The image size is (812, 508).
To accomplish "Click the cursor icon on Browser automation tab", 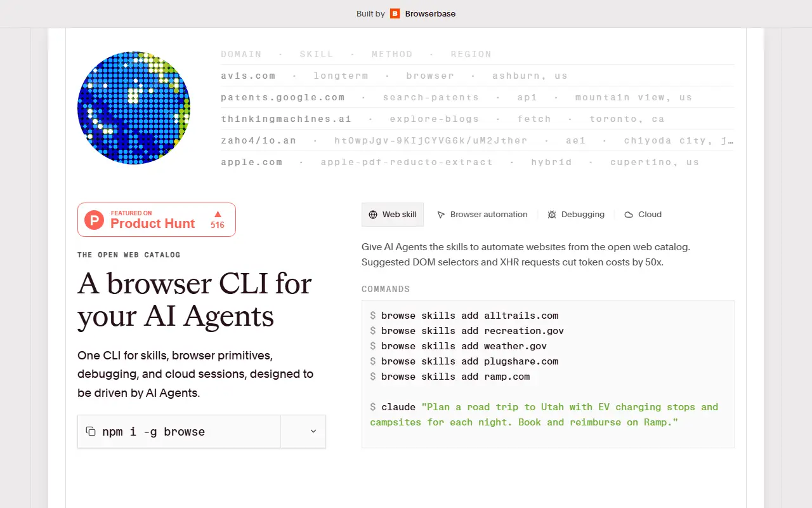I will click(441, 215).
